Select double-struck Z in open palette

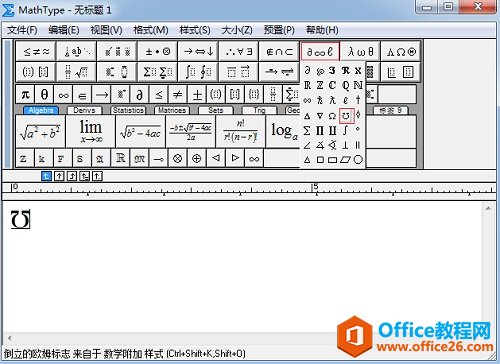coord(320,85)
